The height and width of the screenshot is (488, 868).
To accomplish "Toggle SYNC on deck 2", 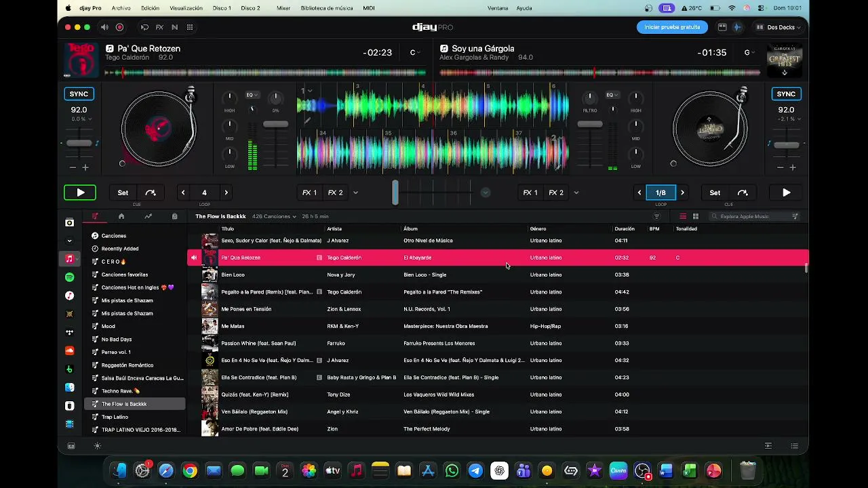I will point(786,94).
